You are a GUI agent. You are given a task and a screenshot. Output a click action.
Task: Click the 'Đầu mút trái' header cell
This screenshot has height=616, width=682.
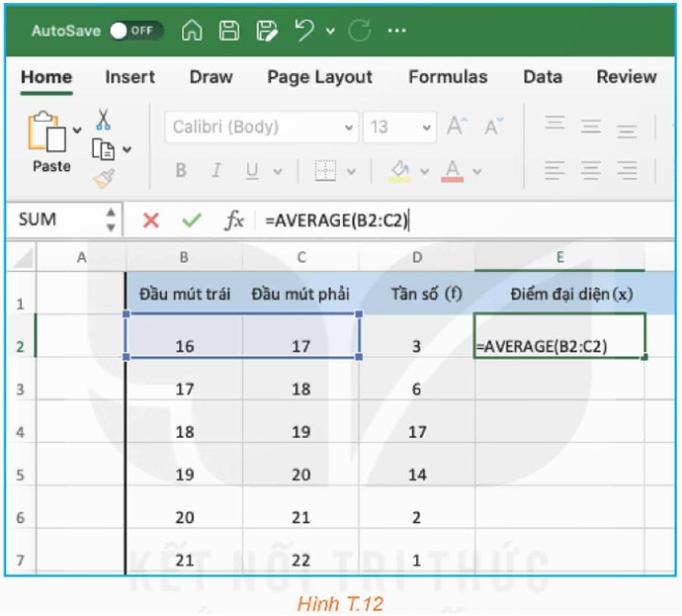point(185,294)
